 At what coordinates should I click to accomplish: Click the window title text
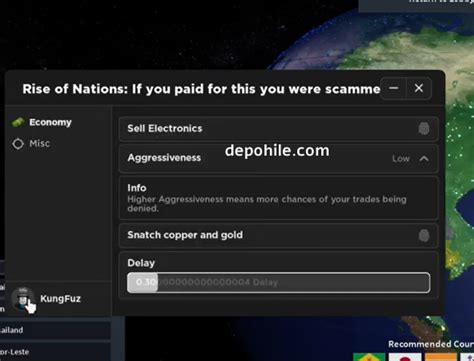pos(201,89)
